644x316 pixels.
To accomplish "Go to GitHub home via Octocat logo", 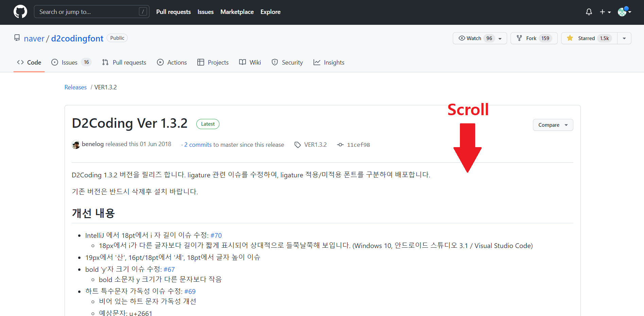I will coord(20,12).
